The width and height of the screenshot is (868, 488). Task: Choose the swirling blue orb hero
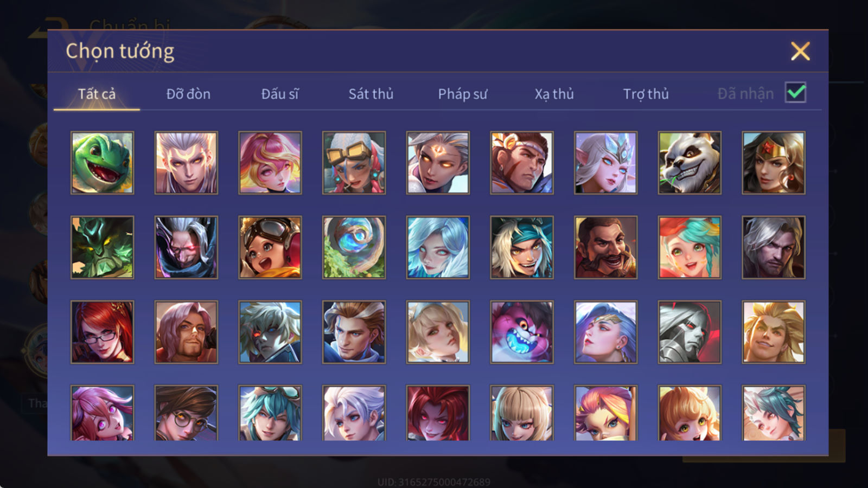pos(354,247)
